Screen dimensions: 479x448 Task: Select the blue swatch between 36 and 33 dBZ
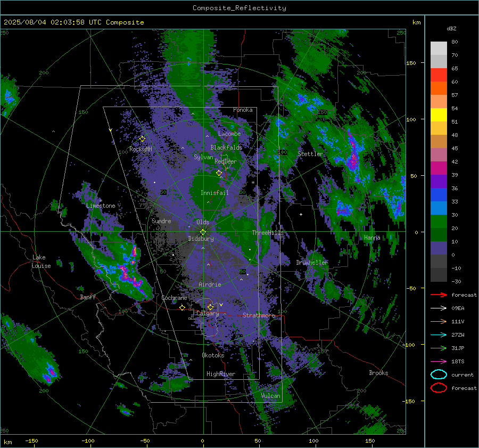point(439,195)
